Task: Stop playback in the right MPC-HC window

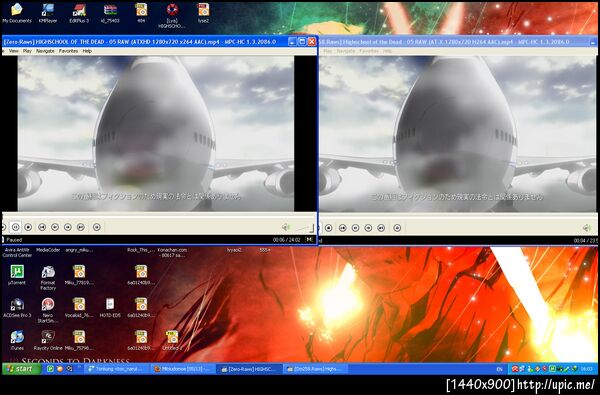Action: pyautogui.click(x=329, y=228)
